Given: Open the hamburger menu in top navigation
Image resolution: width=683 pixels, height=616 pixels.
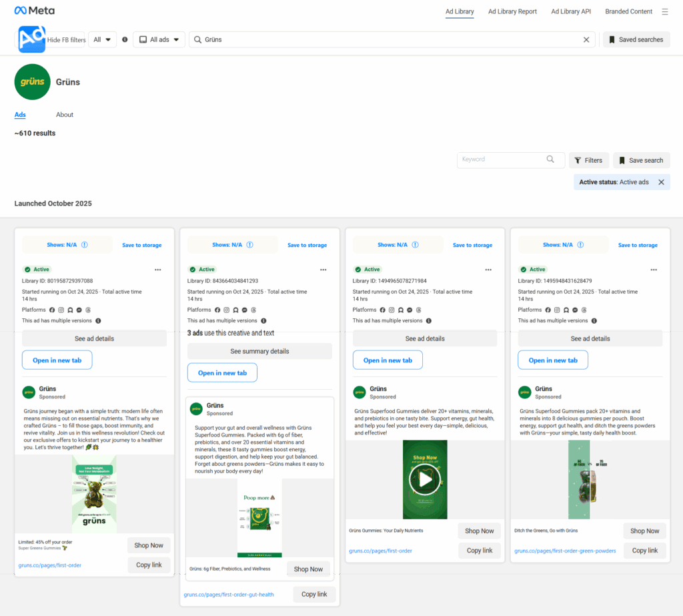Looking at the screenshot, I should pyautogui.click(x=664, y=11).
